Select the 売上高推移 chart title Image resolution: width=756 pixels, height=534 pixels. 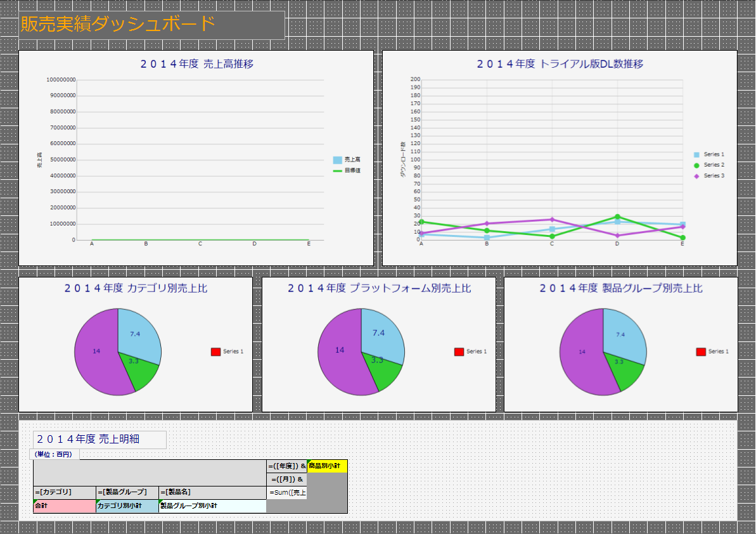click(x=196, y=64)
